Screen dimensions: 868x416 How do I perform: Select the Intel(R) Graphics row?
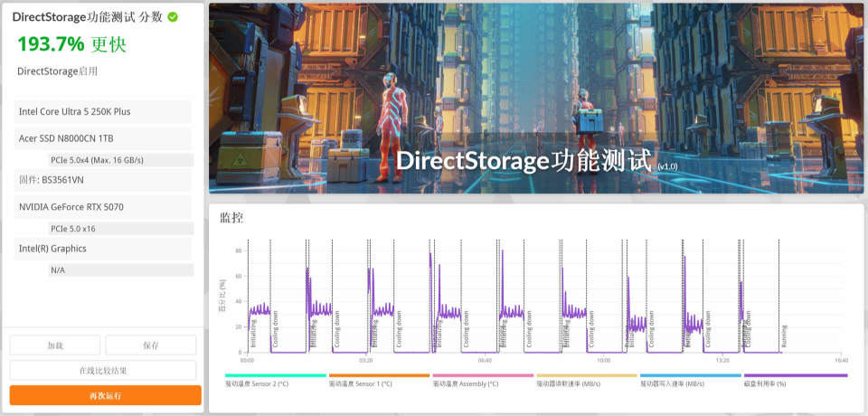coord(103,249)
